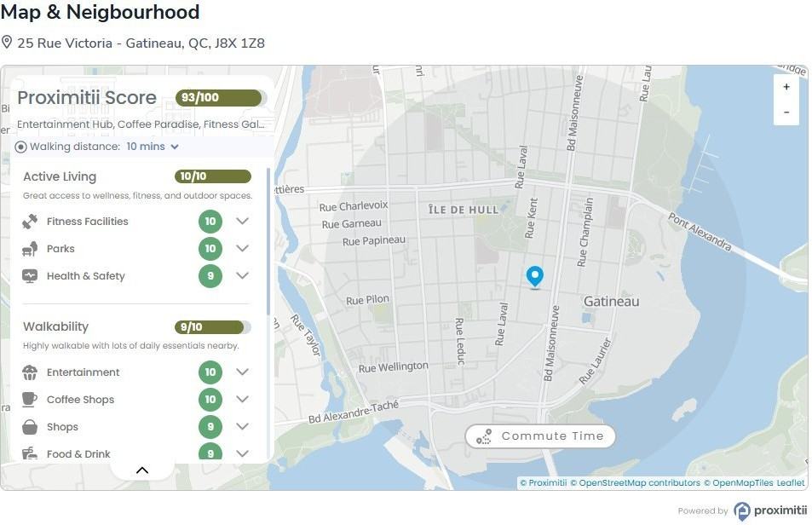Zoom in the map with plus button
Viewport: 812px width, 525px height.
(x=786, y=87)
